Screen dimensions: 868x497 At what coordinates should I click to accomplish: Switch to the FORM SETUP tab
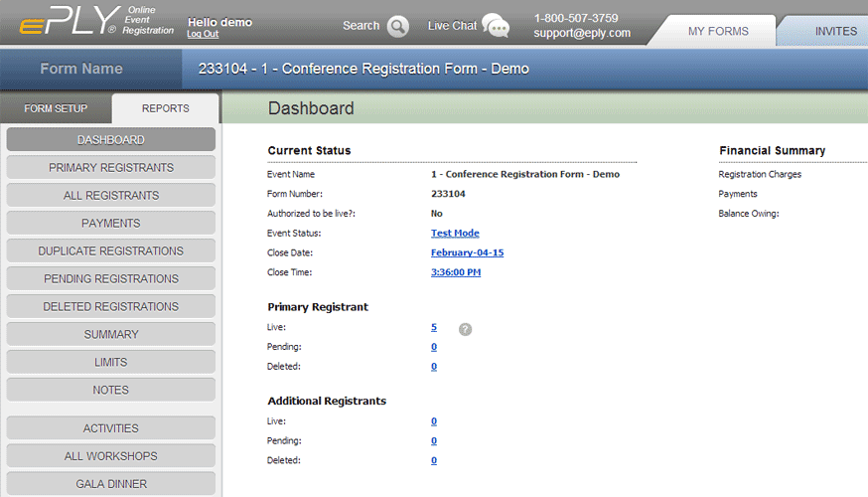tap(56, 108)
